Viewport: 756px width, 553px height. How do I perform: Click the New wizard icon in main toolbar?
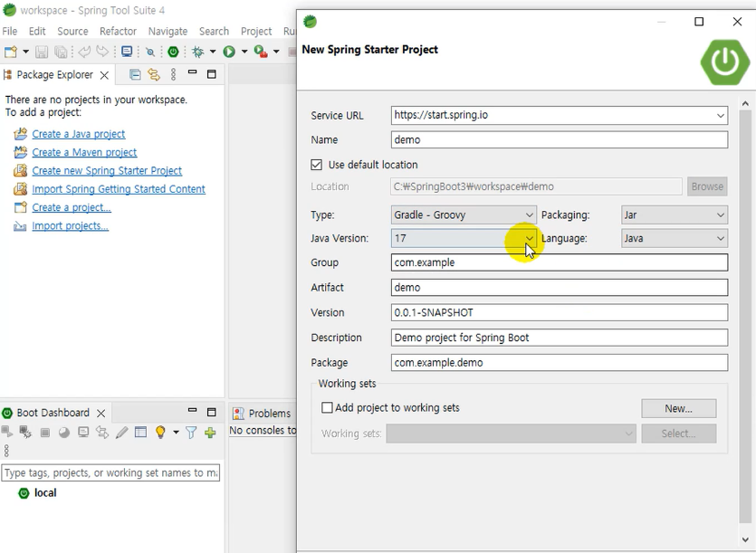coord(10,52)
